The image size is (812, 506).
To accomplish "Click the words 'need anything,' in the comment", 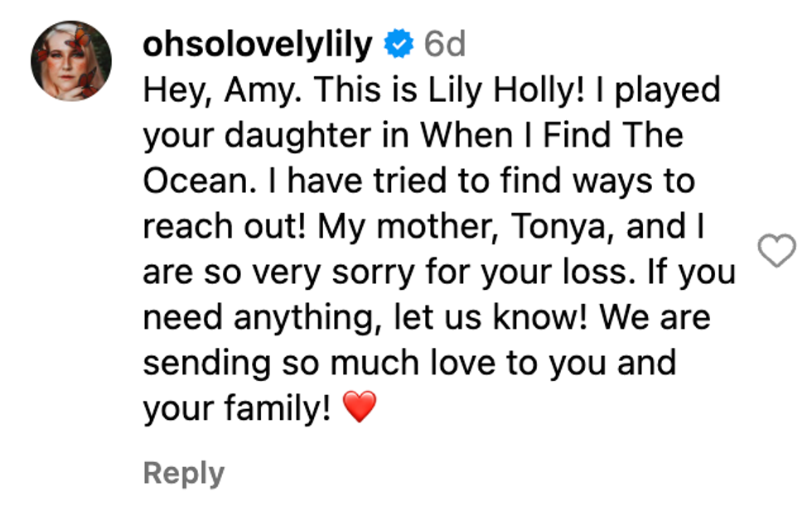I will pyautogui.click(x=235, y=318).
